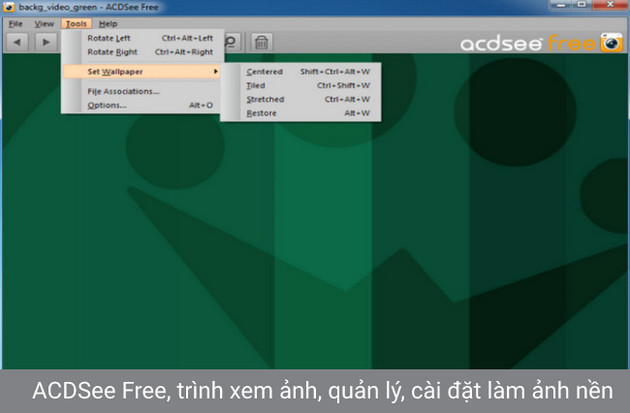This screenshot has height=413, width=630.
Task: Minimize the ACDSee Free window
Action: pyautogui.click(x=561, y=5)
